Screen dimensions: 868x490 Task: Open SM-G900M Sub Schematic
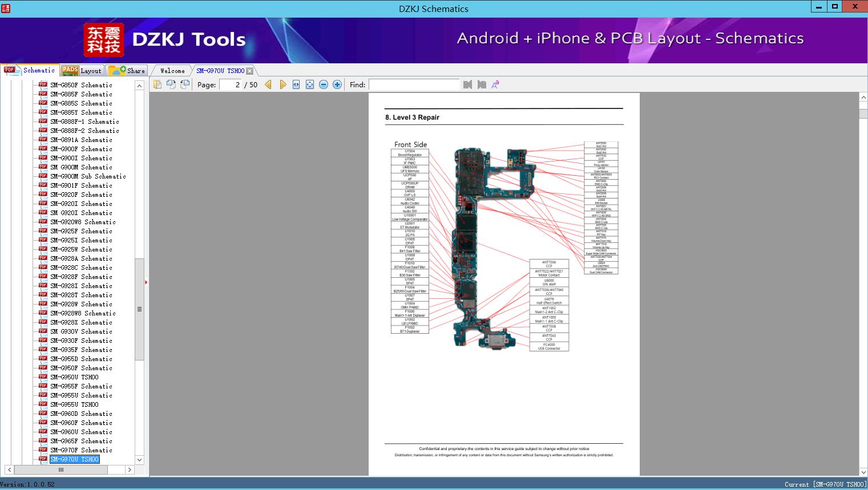[x=88, y=176]
